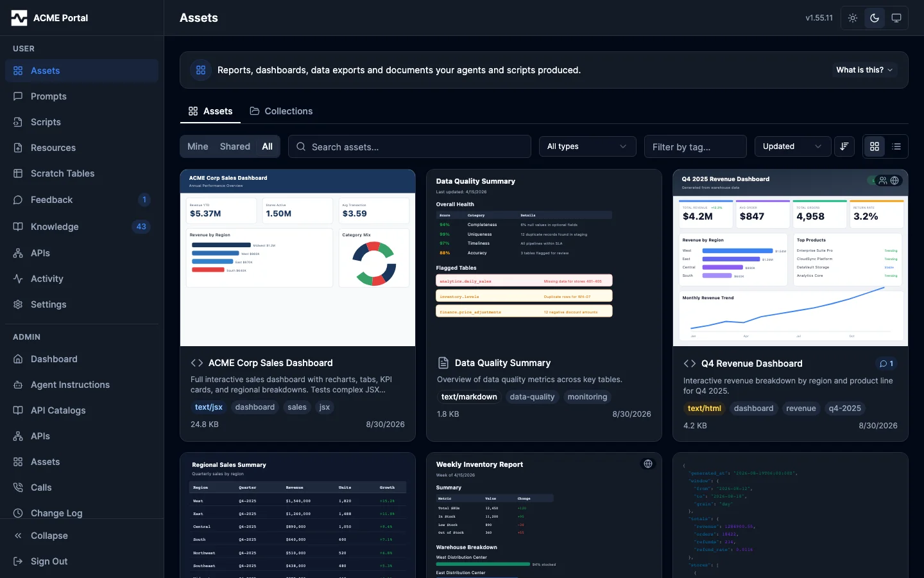Click the sales tag
924x578 pixels.
pos(297,407)
